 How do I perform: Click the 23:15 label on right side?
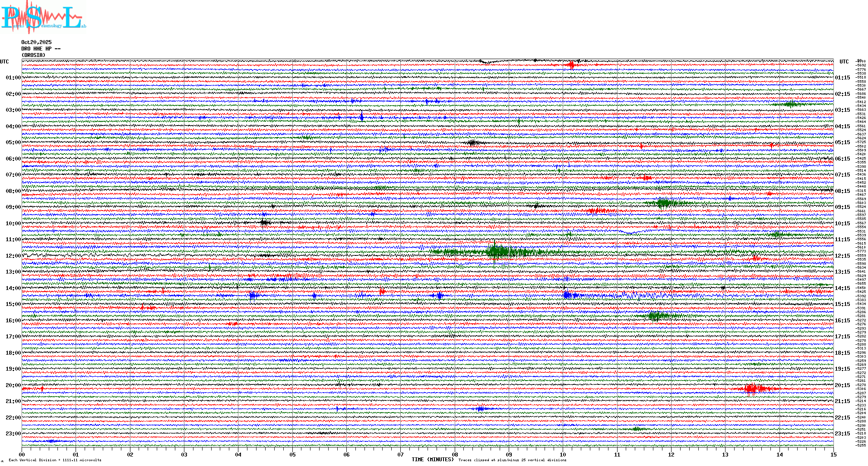pos(842,434)
